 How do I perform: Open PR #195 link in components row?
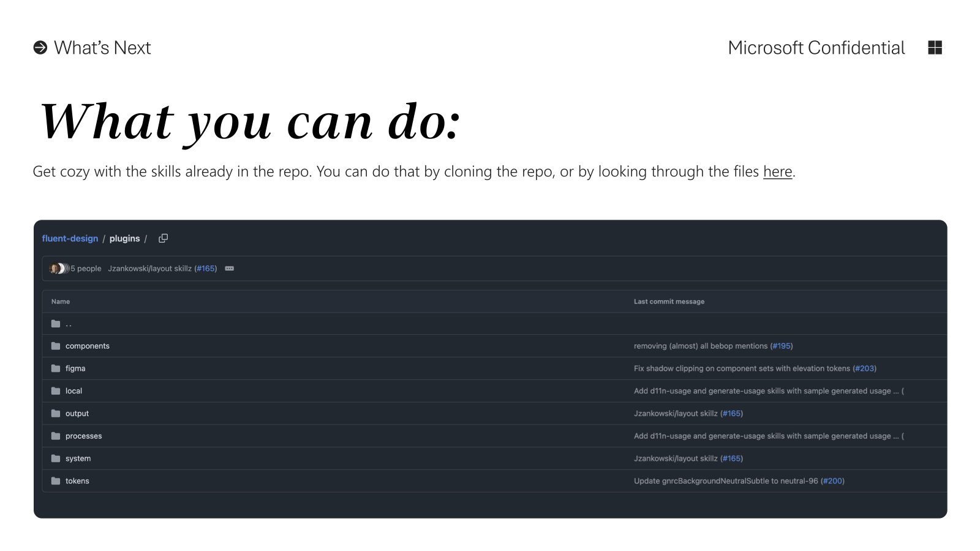click(x=782, y=346)
